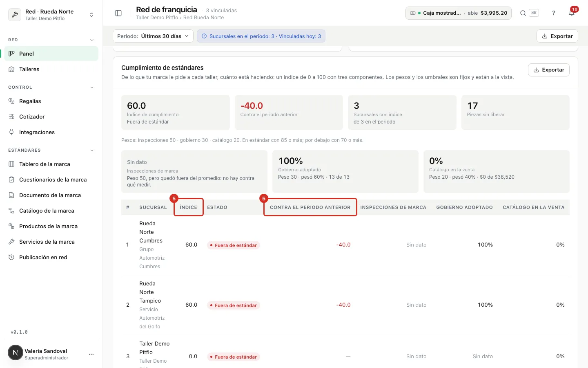Open Valeria Sandoval user options menu
This screenshot has height=368, width=588.
click(91, 354)
